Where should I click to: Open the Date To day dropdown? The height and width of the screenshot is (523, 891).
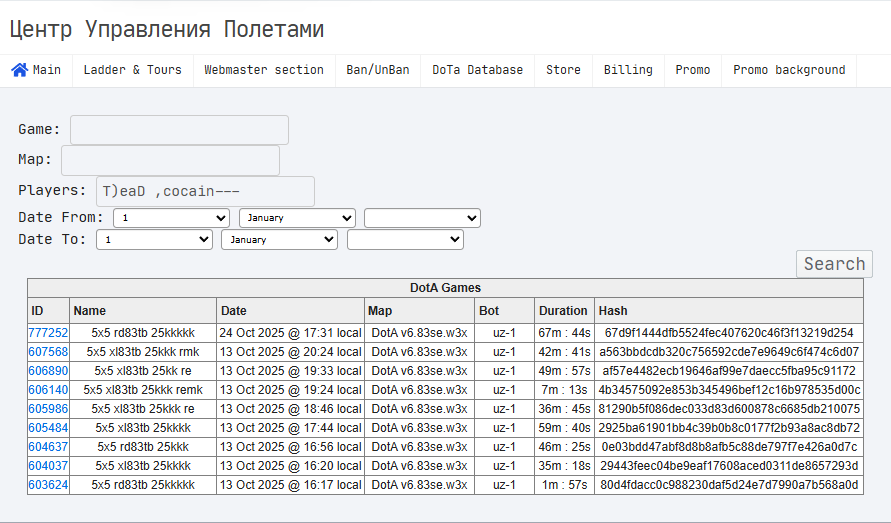point(155,239)
